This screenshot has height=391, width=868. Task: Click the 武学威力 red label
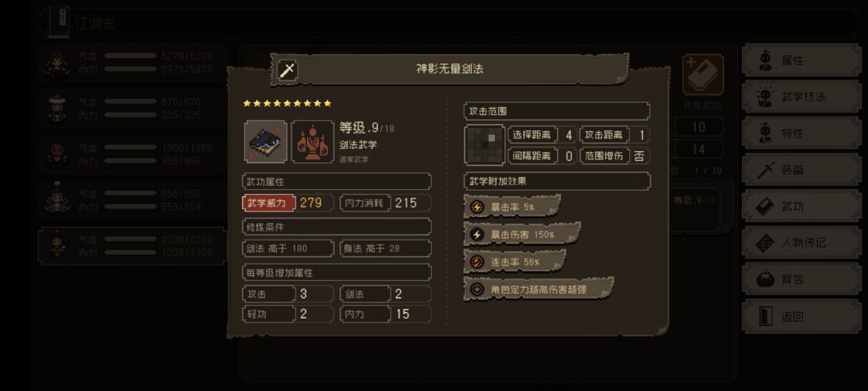click(268, 203)
